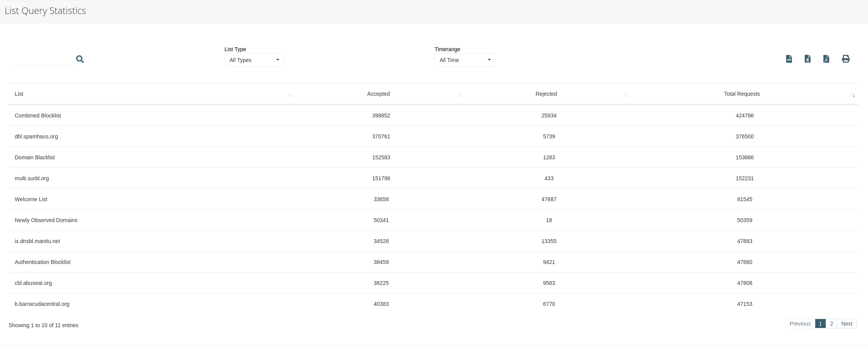868x345 pixels.
Task: Select ix.dnsbl.manitu.net list name
Action: point(37,241)
